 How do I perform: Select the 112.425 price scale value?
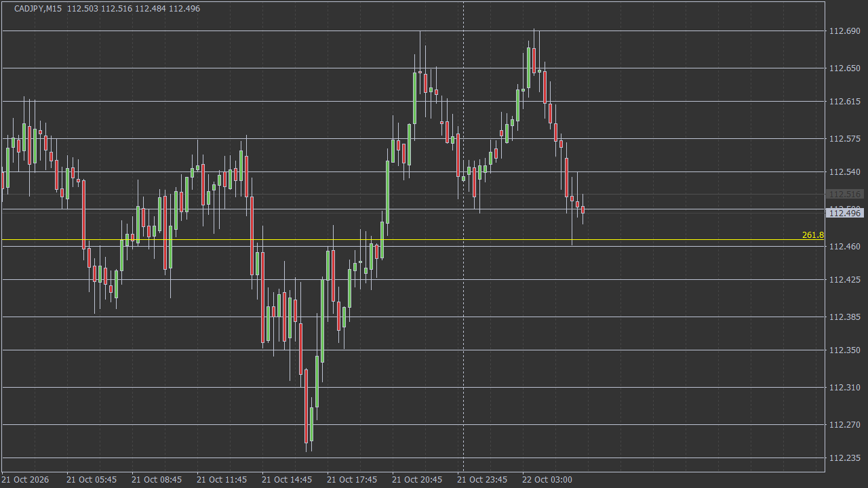pyautogui.click(x=845, y=280)
